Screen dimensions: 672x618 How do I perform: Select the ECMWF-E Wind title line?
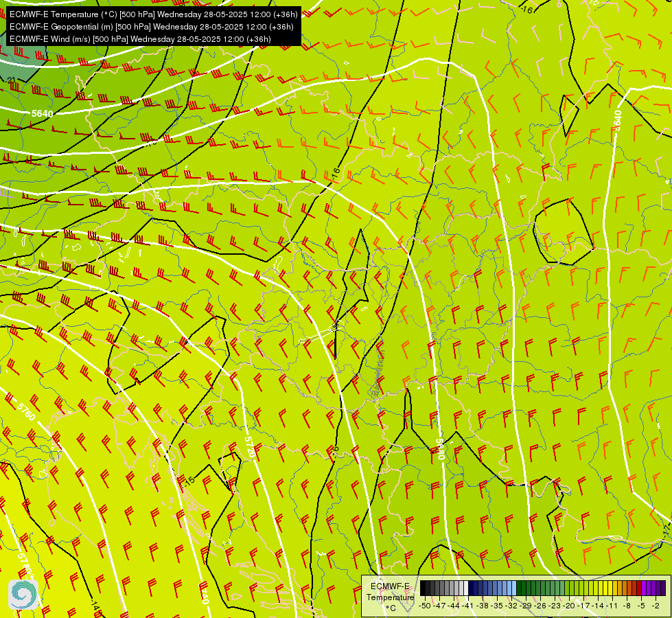coord(140,39)
